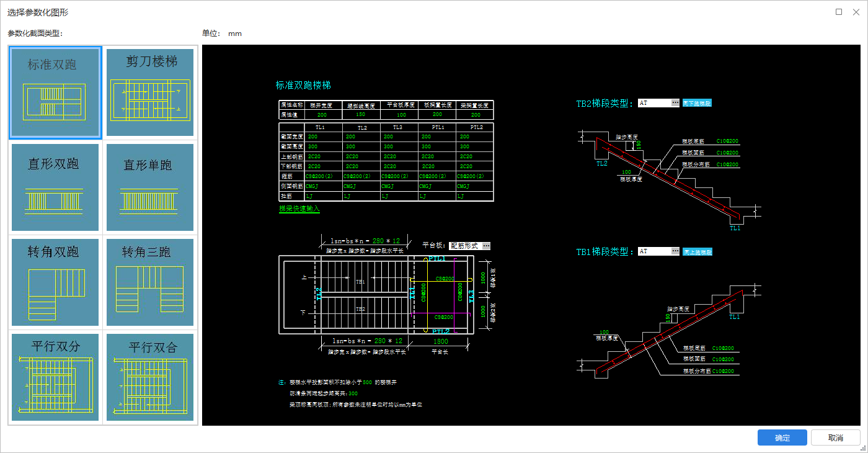
Task: Select the 平行双分 stair type
Action: tap(55, 377)
